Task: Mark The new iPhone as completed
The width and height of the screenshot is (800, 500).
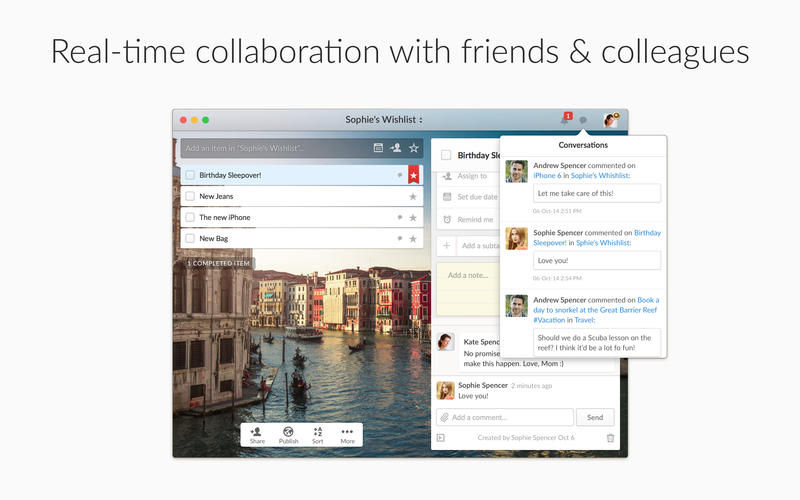Action: click(190, 217)
